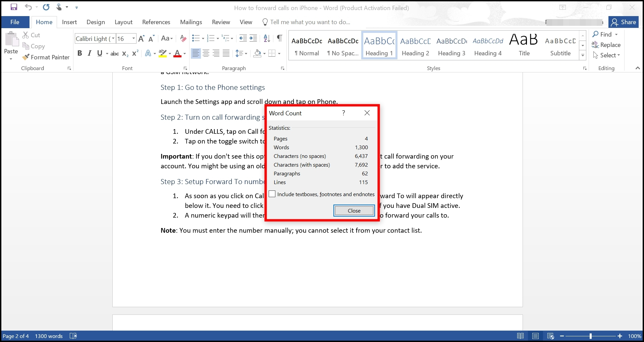Screen dimensions: 644x342
Task: Decrease paragraph indent
Action: pyautogui.click(x=243, y=39)
